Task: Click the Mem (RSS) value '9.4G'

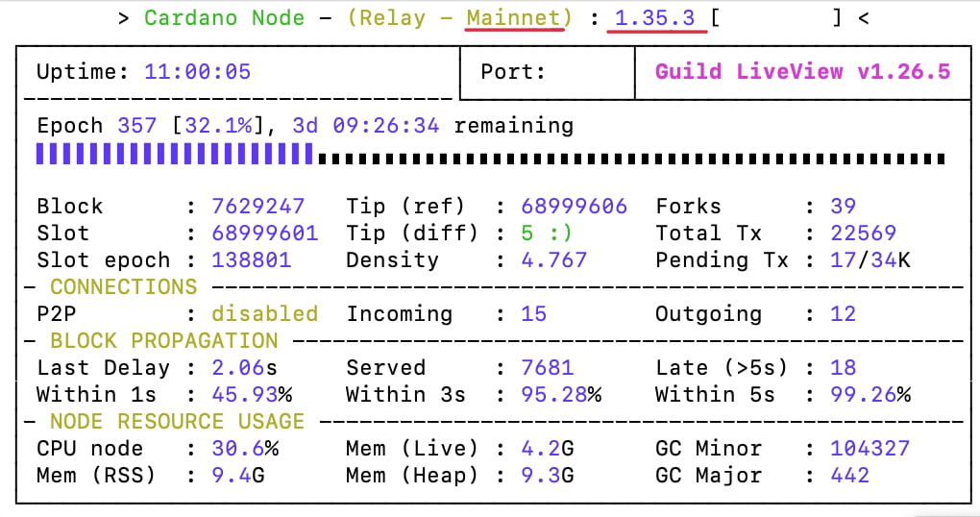Action: 238,475
